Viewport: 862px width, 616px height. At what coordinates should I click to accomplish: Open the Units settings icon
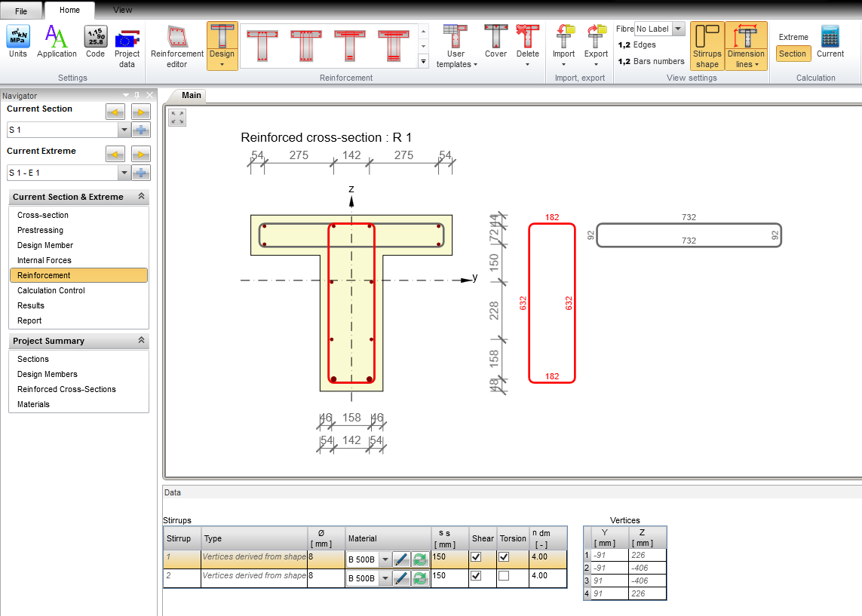pos(18,42)
